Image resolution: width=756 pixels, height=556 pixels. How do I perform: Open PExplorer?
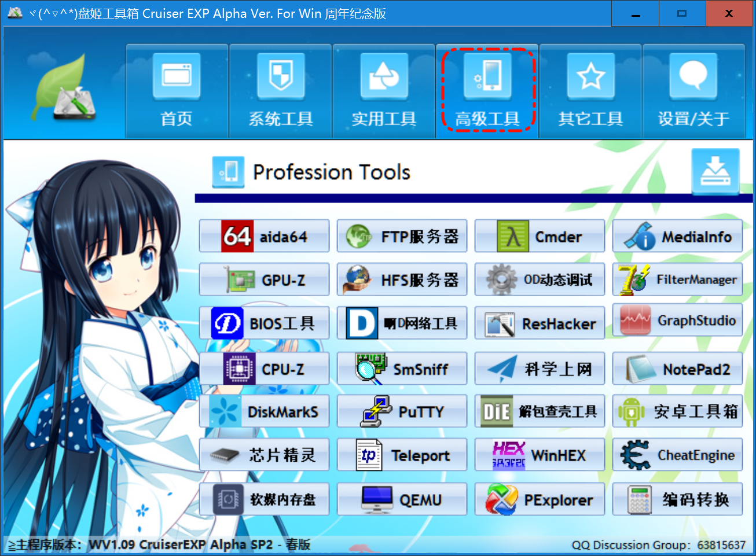coord(540,499)
